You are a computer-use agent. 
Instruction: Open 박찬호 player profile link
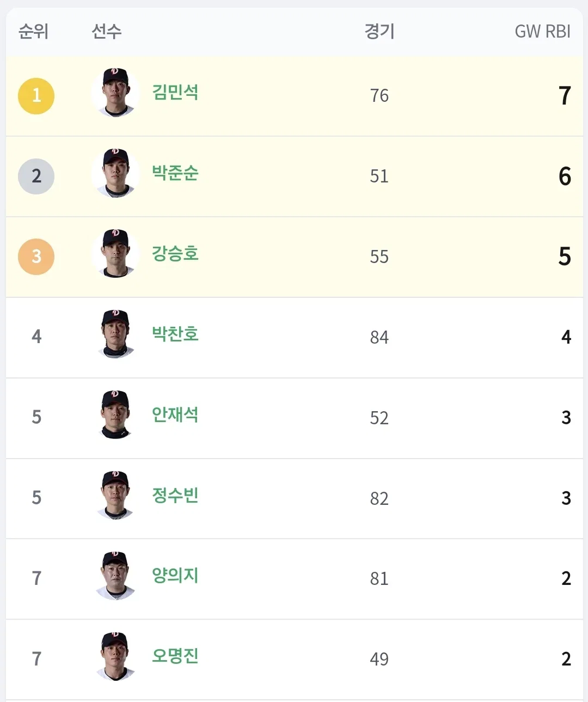coord(175,334)
